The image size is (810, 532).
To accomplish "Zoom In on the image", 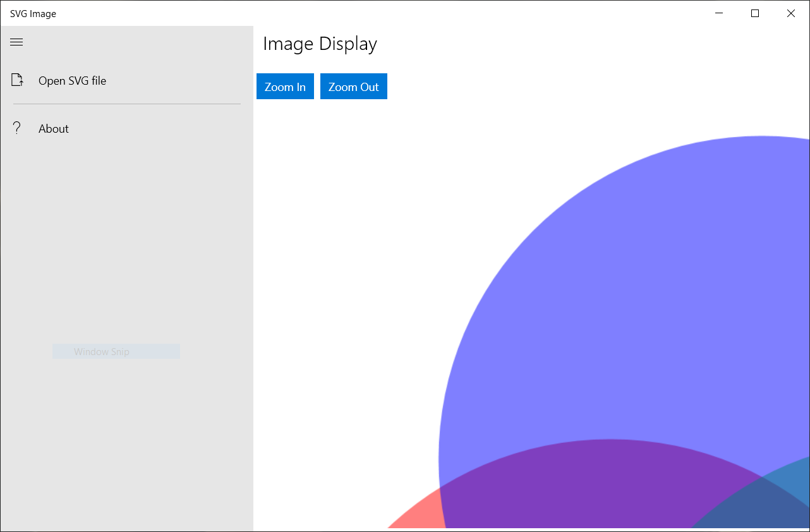I will click(x=285, y=87).
